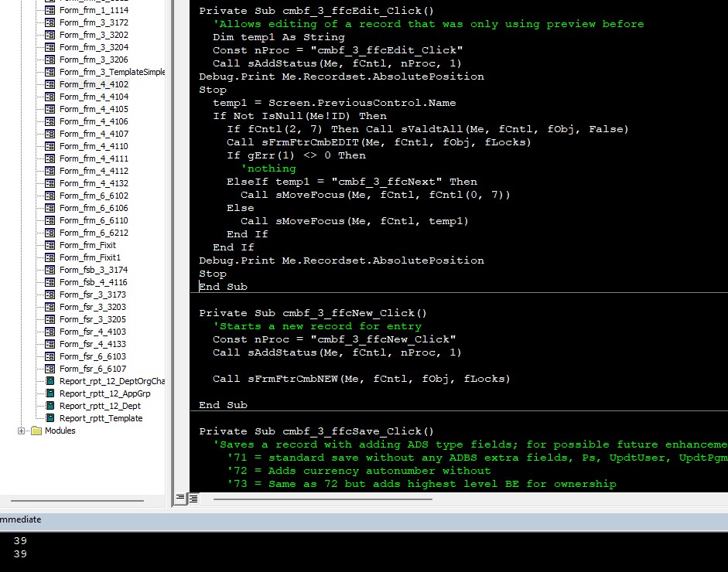Select the Report_rptt_12_AppGrp report icon

pyautogui.click(x=50, y=393)
